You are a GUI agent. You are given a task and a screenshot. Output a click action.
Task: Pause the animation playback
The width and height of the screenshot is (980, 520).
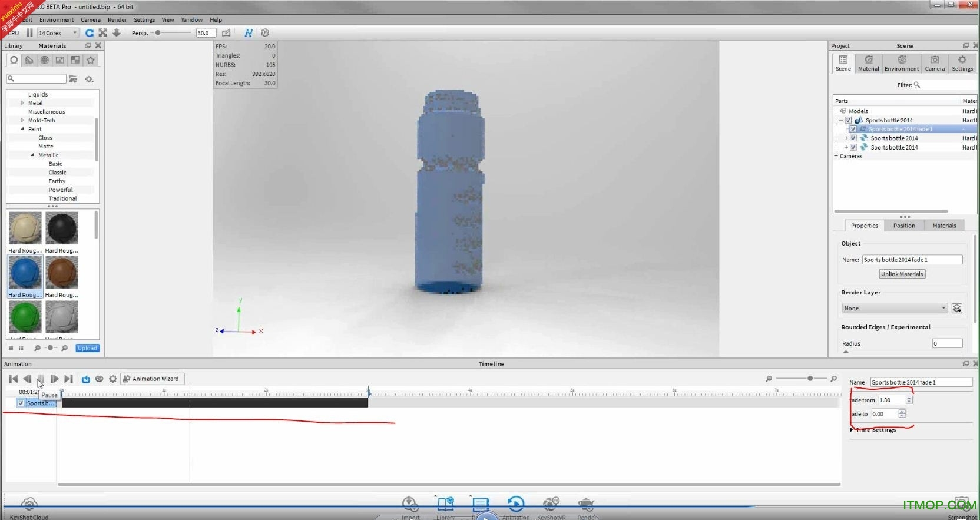point(41,379)
